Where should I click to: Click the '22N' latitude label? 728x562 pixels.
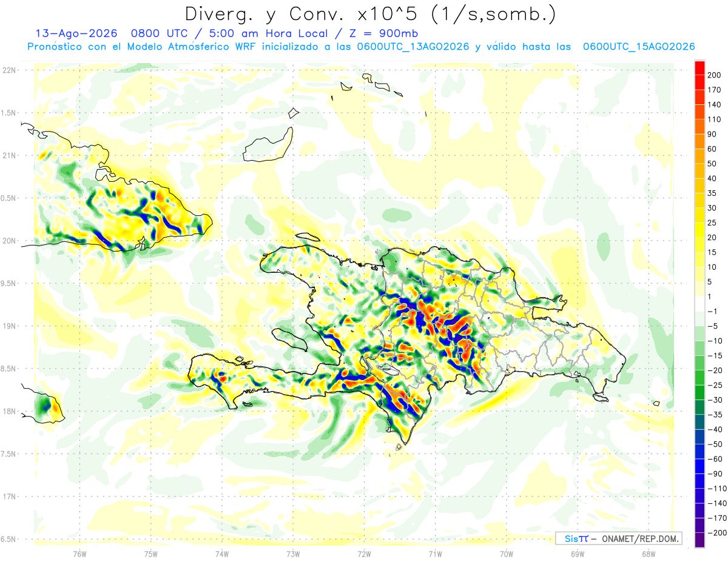coord(8,70)
